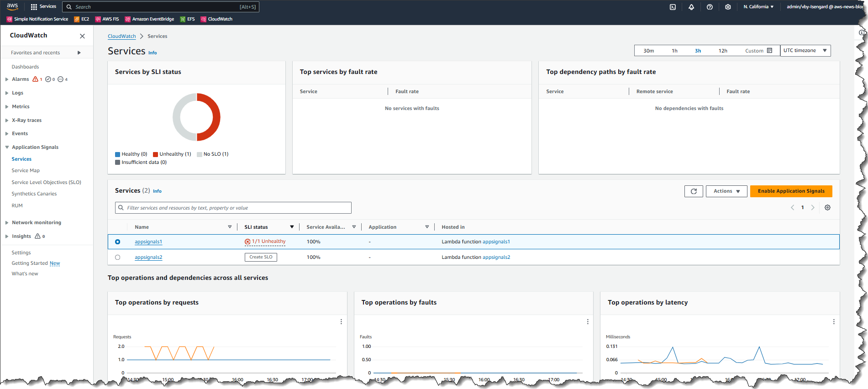Open Top operations by latency options menu
The width and height of the screenshot is (868, 389).
[x=834, y=322]
